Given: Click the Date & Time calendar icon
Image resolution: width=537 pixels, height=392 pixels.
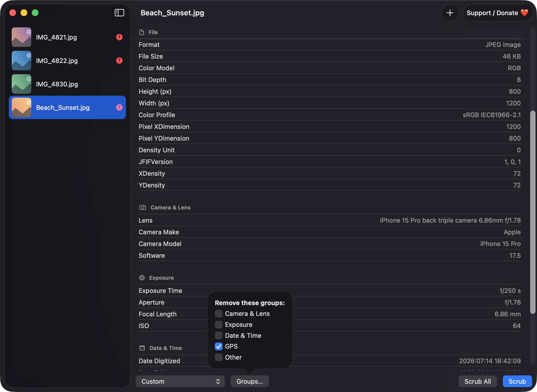Looking at the screenshot, I should coord(142,348).
